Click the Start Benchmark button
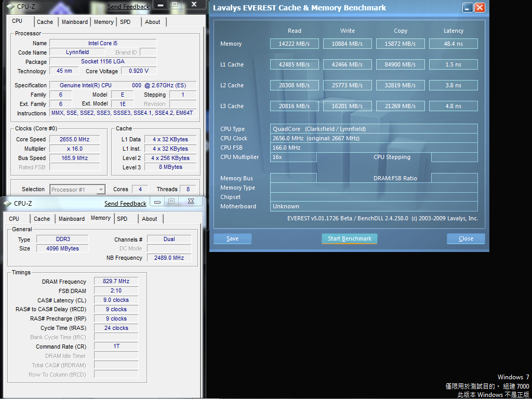 (350, 239)
